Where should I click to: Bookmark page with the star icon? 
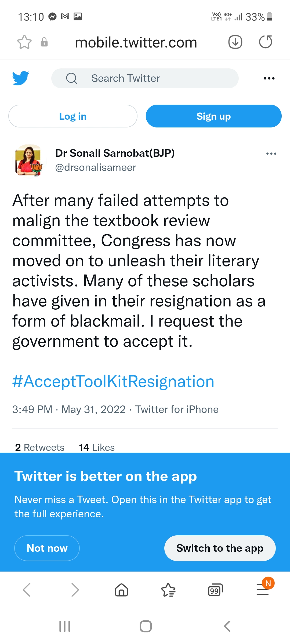pyautogui.click(x=24, y=42)
